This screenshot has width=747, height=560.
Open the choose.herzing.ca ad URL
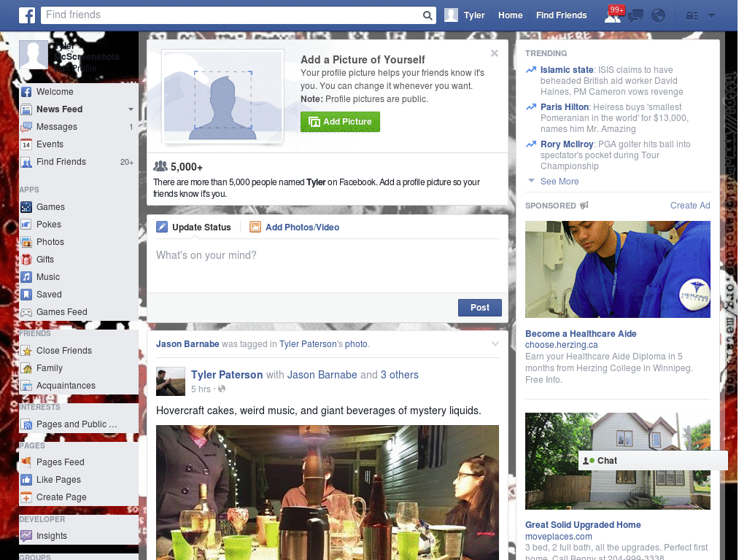[x=561, y=345]
